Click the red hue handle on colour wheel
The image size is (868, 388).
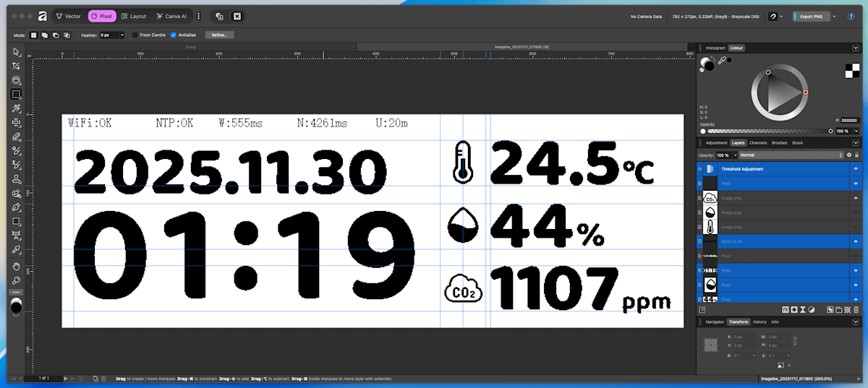(805, 92)
